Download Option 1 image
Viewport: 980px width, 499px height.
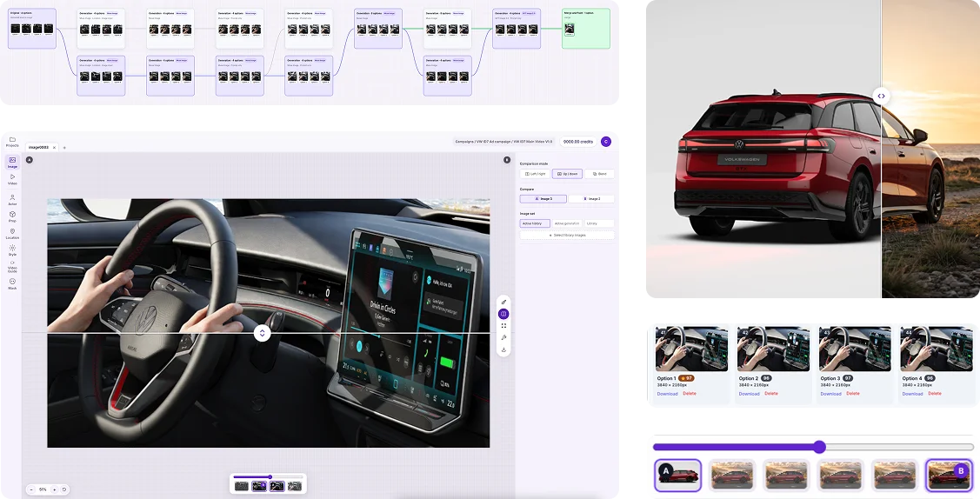[x=667, y=394]
